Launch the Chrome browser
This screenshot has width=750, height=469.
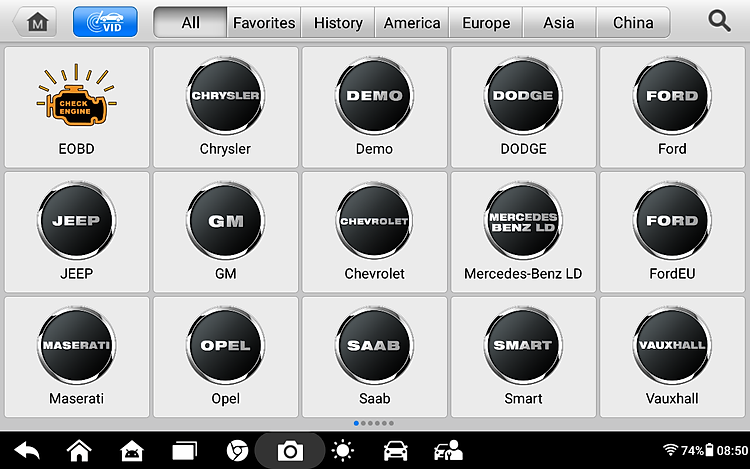click(237, 451)
